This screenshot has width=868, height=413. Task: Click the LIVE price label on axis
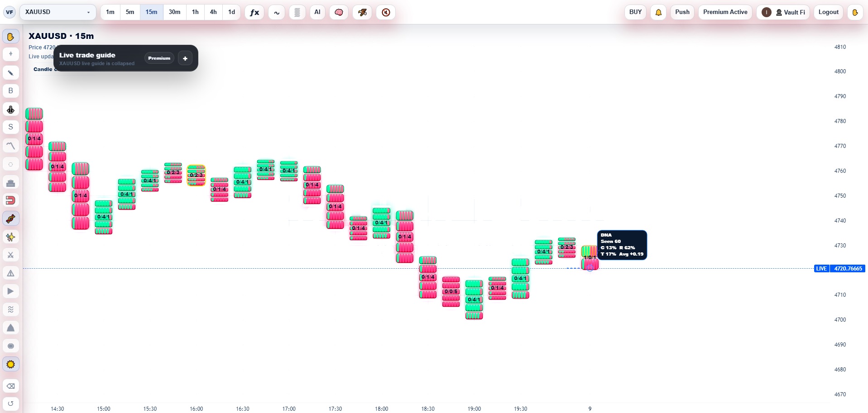tap(821, 269)
